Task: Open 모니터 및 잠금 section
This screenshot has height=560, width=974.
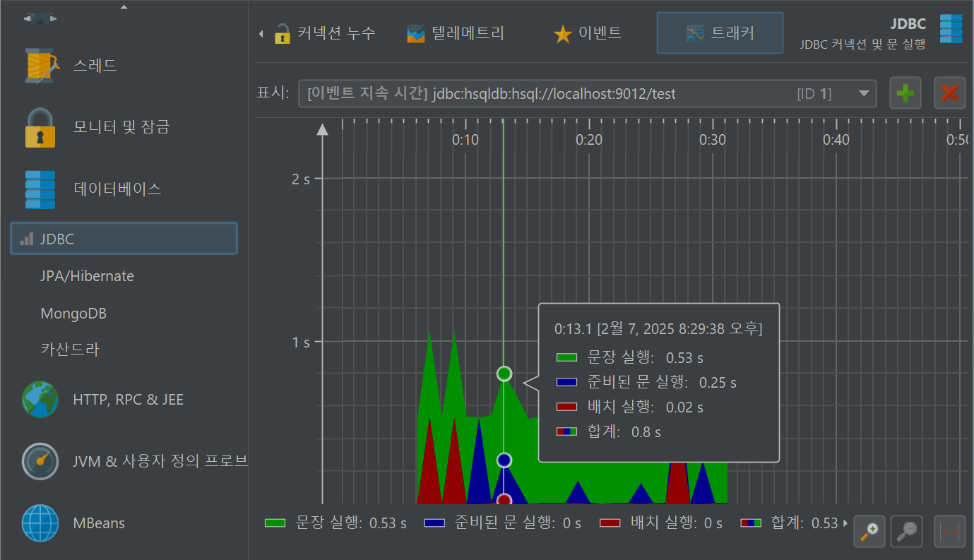Action: point(97,127)
